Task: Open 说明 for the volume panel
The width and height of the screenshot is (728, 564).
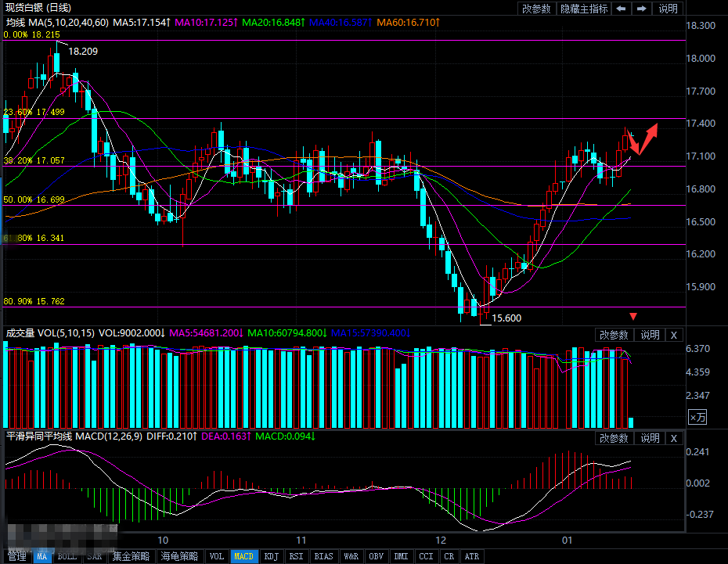Action: pyautogui.click(x=650, y=334)
